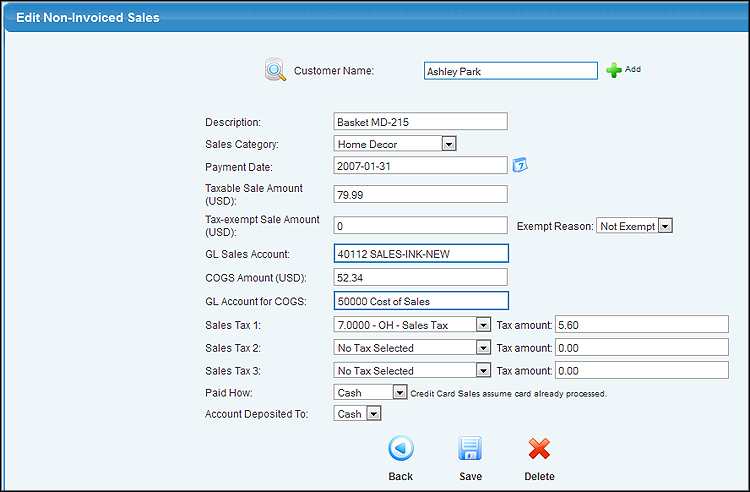This screenshot has height=492, width=750.
Task: Click the green plus Add icon
Action: click(x=614, y=70)
